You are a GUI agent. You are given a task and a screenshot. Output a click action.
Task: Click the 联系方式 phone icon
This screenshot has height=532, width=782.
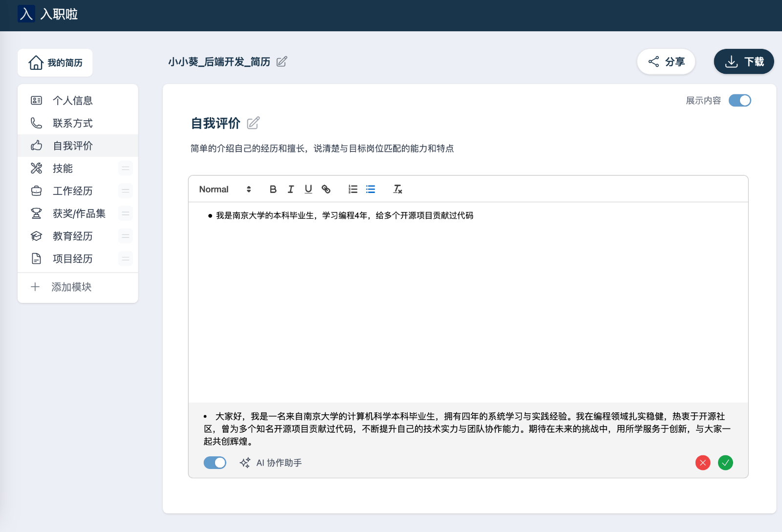pos(36,123)
